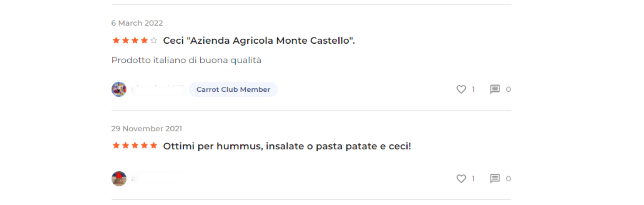
Task: Open comments on the 29 November 2021 review
Action: pos(495,178)
